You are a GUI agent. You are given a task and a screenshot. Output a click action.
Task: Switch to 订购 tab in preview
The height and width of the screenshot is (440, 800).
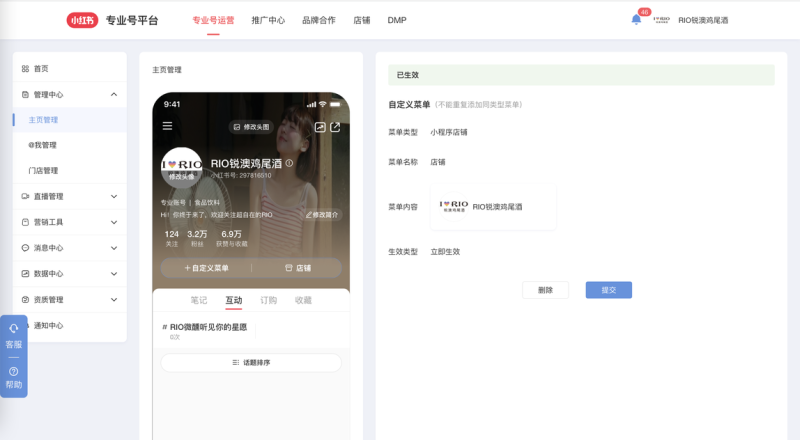tap(268, 300)
